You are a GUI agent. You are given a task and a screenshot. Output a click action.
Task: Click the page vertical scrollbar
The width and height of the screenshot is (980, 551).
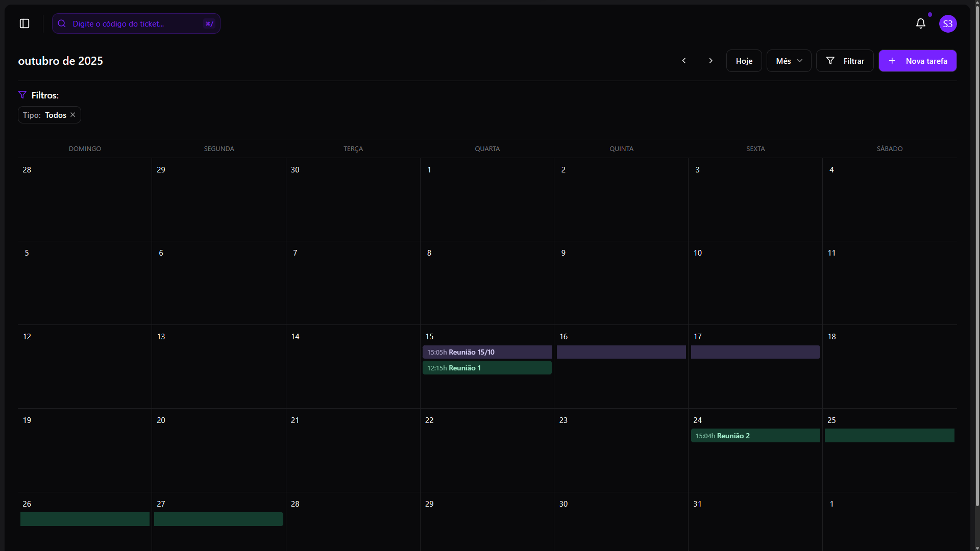pos(977,255)
